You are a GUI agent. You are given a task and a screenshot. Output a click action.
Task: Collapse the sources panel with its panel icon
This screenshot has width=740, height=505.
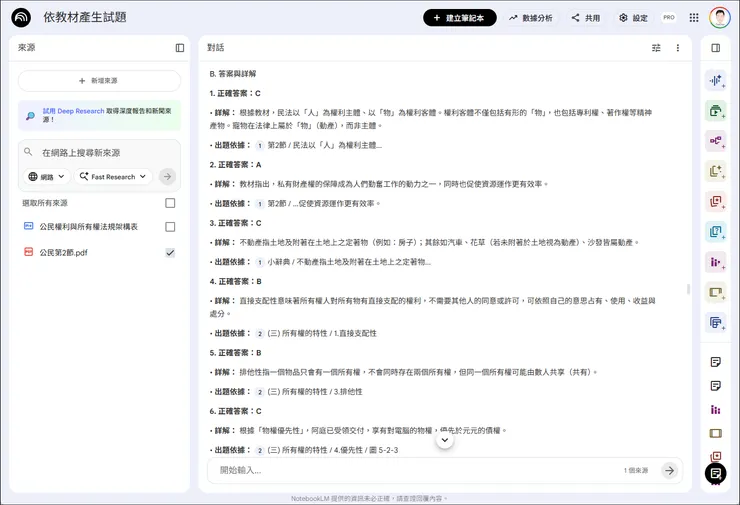(180, 48)
